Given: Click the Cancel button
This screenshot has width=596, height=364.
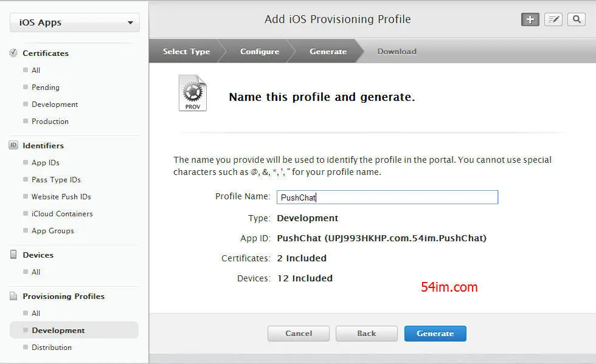Looking at the screenshot, I should pyautogui.click(x=299, y=333).
